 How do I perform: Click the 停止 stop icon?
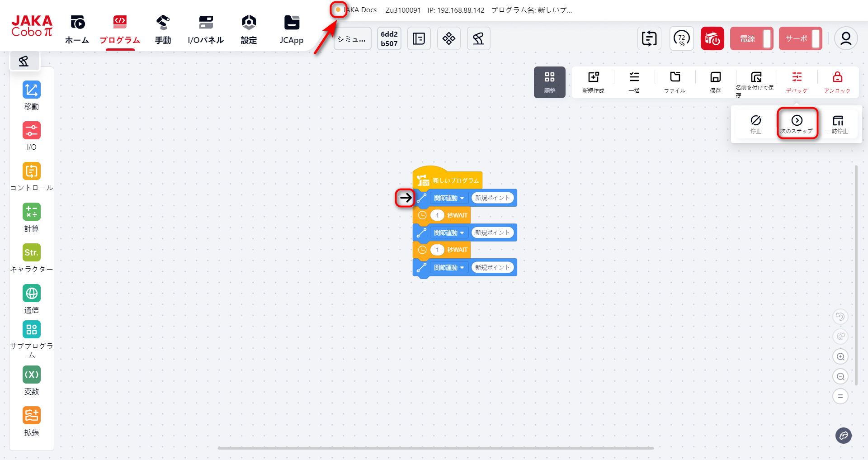[x=755, y=123]
